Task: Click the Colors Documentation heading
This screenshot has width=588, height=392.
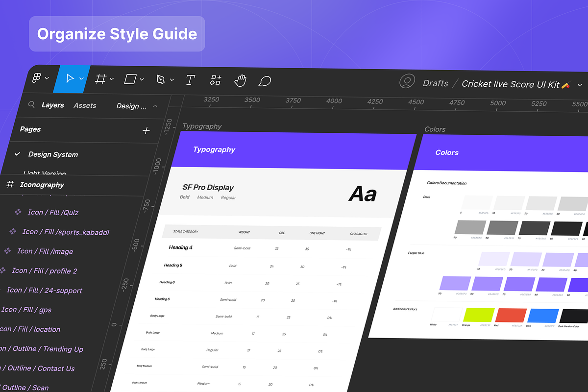Action: (x=447, y=183)
